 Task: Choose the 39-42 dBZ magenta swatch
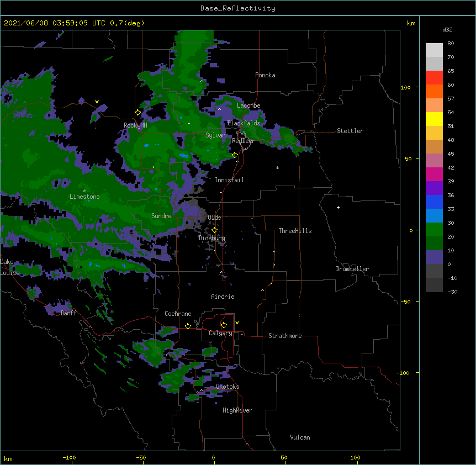pos(434,174)
